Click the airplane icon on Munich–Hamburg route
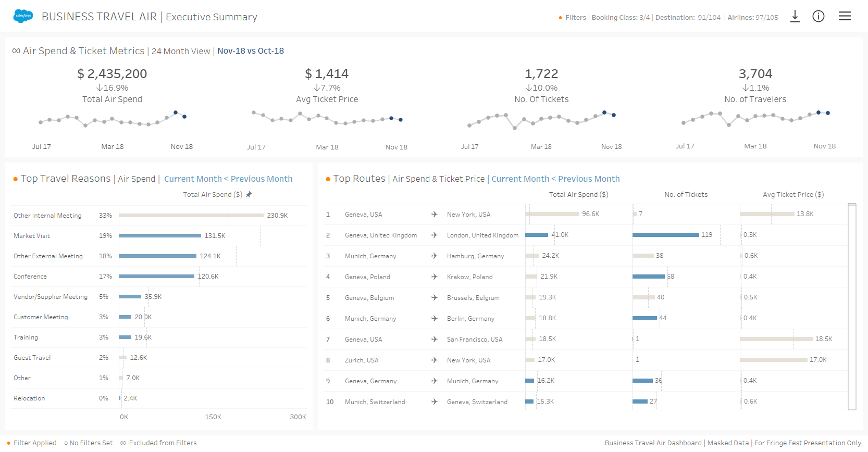This screenshot has width=868, height=452. [434, 256]
